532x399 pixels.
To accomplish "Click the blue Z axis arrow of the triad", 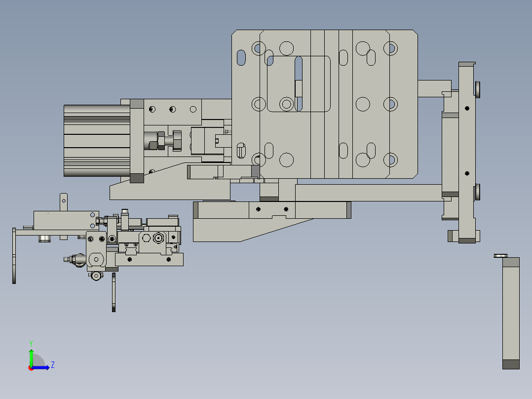I will click(41, 367).
